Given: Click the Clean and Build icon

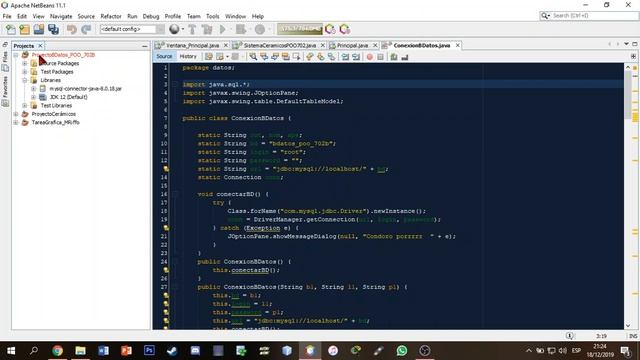Looking at the screenshot, I should (207, 29).
